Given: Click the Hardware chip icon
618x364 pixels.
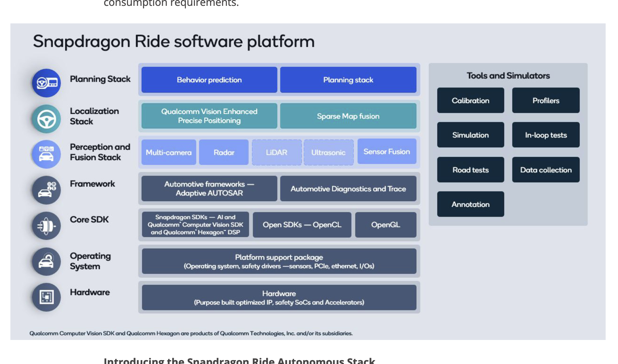Looking at the screenshot, I should click(46, 297).
